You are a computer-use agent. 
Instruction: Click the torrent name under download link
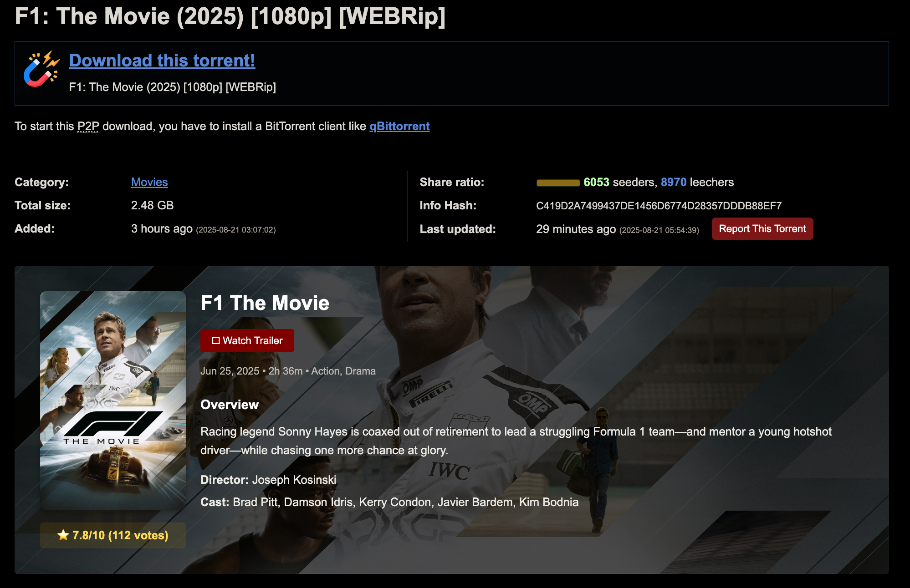(173, 87)
